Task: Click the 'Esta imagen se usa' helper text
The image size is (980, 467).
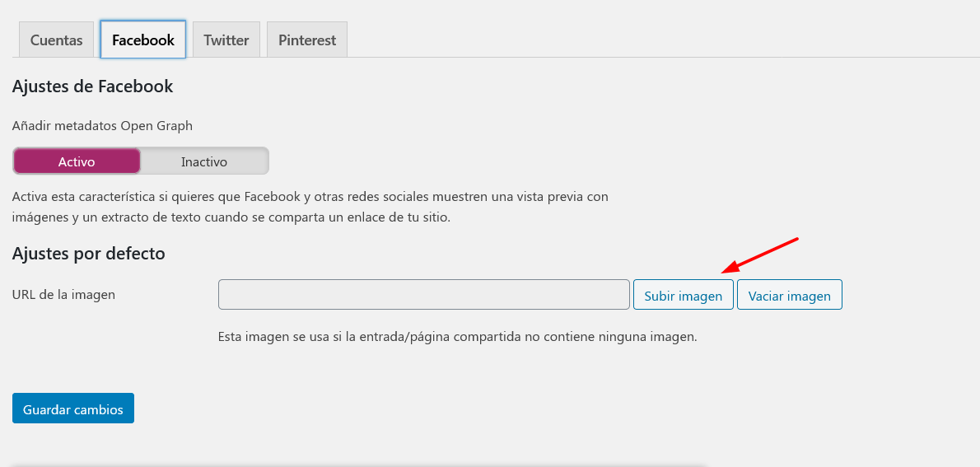Action: tap(458, 337)
